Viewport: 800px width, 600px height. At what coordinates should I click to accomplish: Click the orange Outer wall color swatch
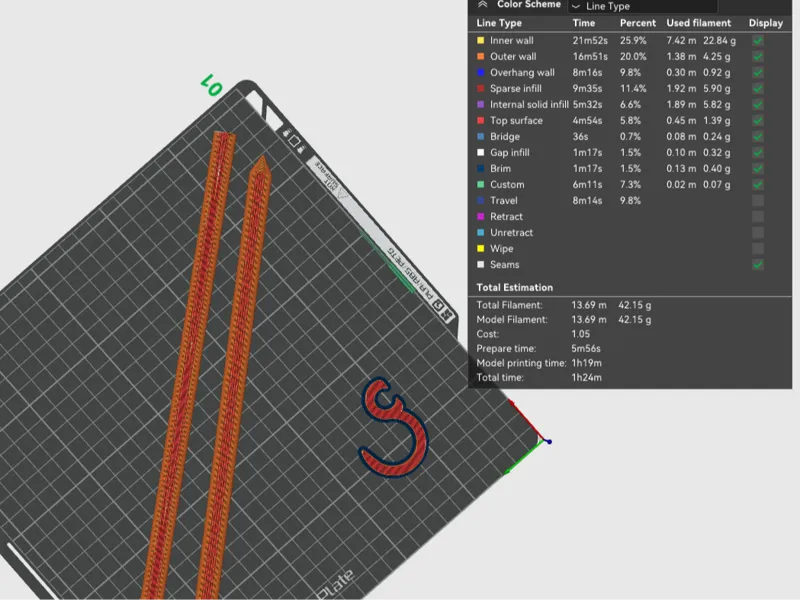point(480,57)
